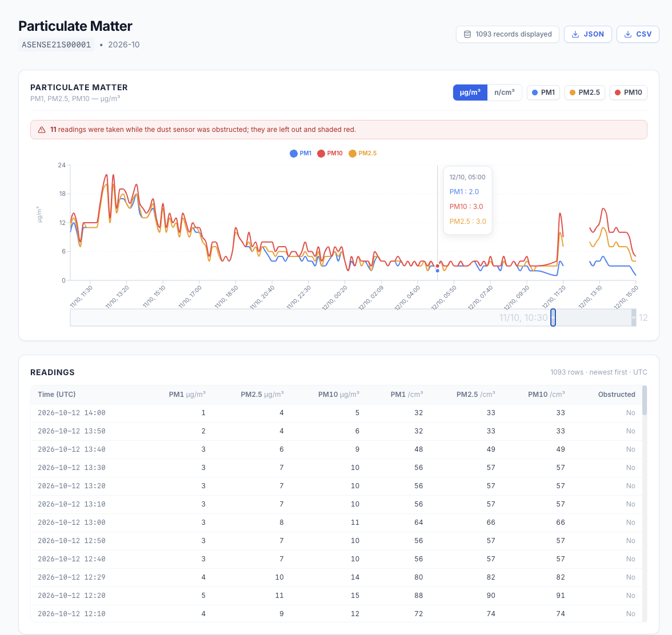Click the database icon beside records displayed
Screen dimensions: 672x635
[x=467, y=34]
